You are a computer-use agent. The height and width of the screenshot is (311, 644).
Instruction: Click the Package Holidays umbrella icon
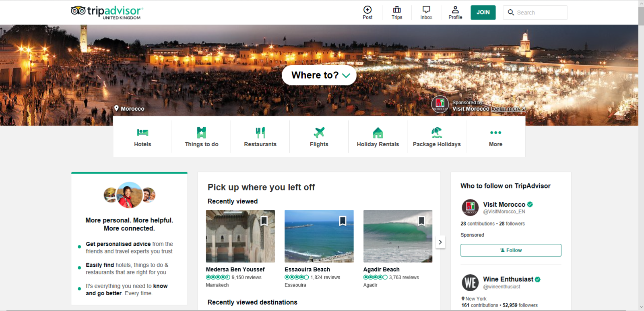point(437,133)
